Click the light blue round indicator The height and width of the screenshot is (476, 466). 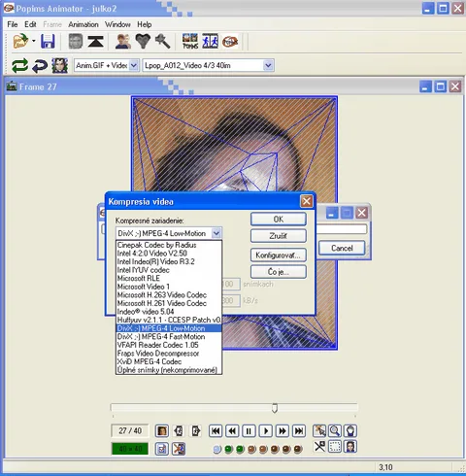pyautogui.click(x=217, y=449)
